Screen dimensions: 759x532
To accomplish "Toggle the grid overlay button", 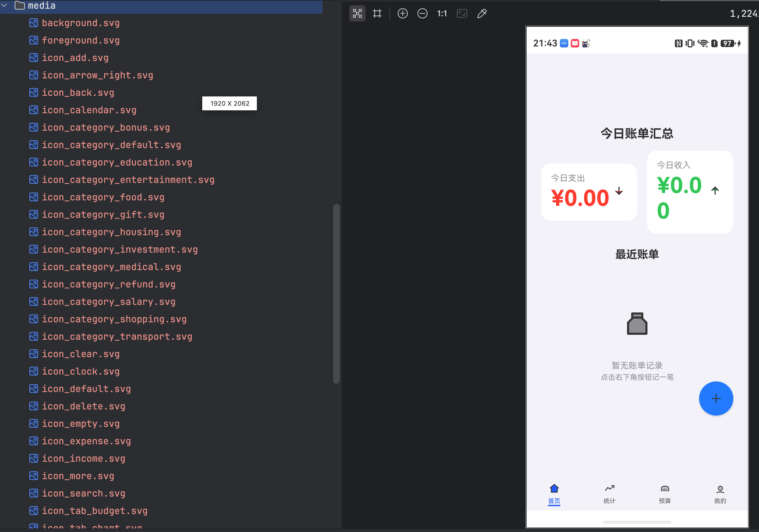I will pos(377,14).
